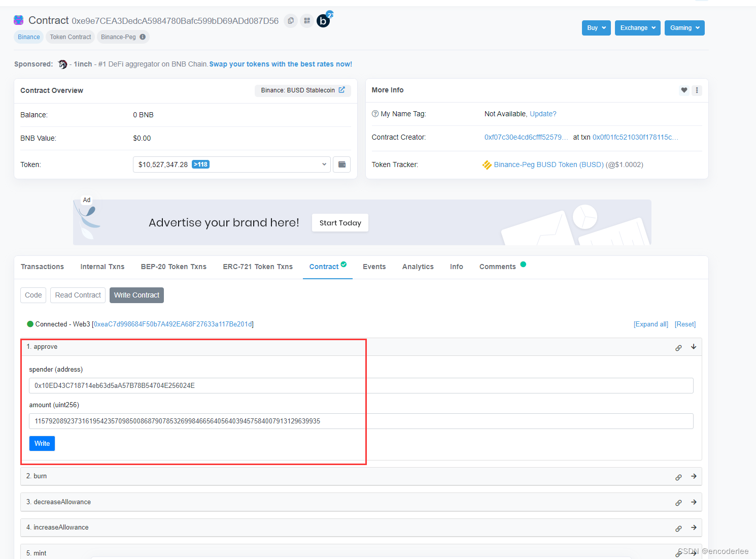Viewport: 756px width, 559px height.
Task: Click the Binance: BUSD Stablecoin label
Action: point(298,90)
